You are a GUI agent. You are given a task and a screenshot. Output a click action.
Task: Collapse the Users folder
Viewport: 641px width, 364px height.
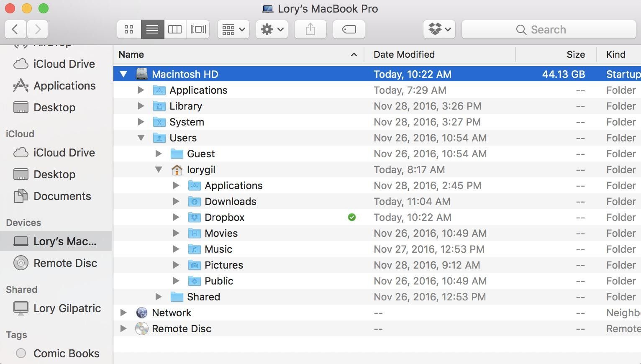(141, 138)
